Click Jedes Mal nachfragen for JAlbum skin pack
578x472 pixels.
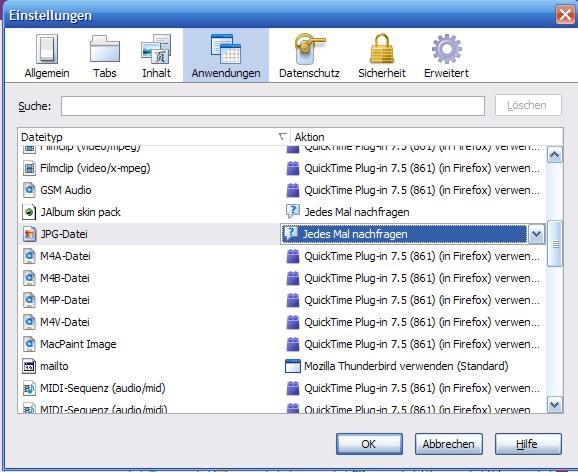(357, 212)
